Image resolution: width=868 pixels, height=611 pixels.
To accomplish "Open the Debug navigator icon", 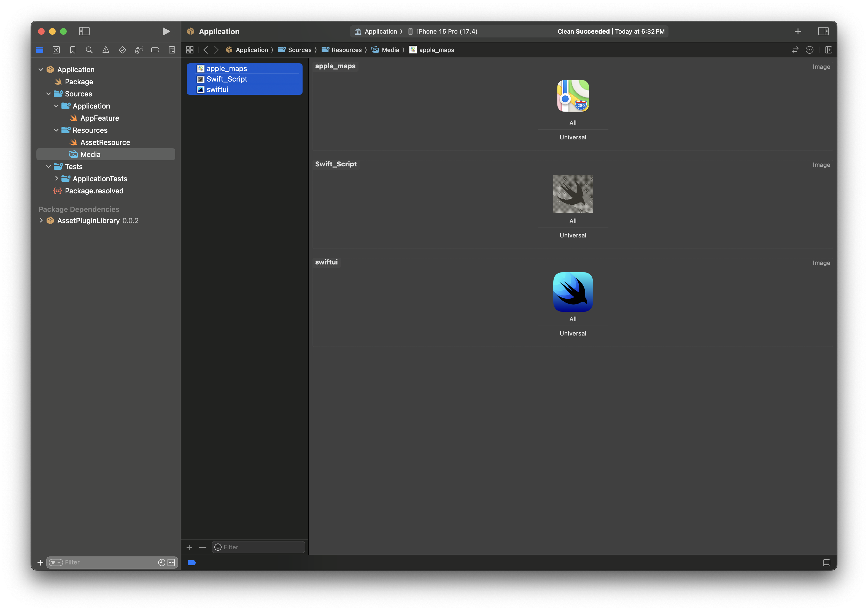I will [139, 50].
